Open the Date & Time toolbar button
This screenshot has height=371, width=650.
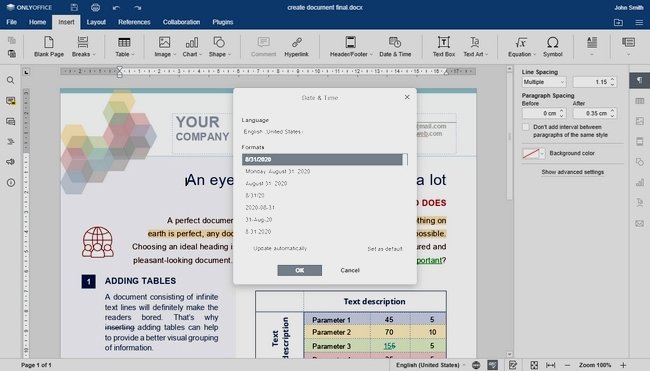click(395, 46)
